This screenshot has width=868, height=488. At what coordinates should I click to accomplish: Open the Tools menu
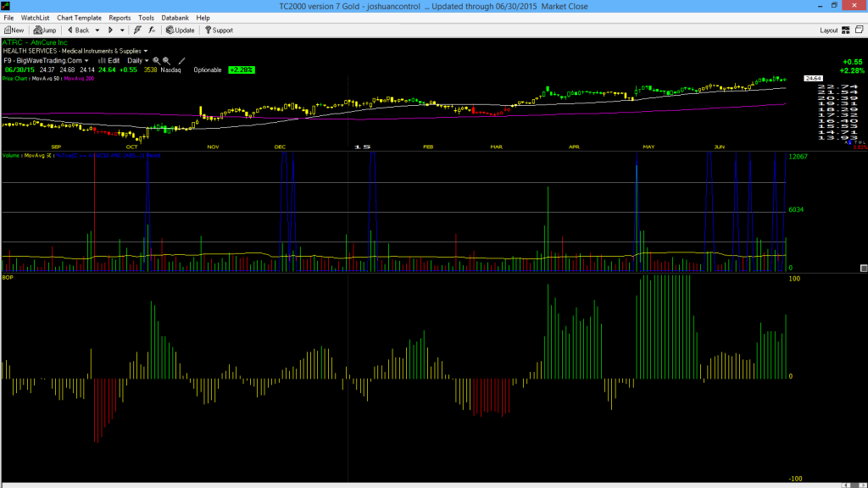[146, 18]
